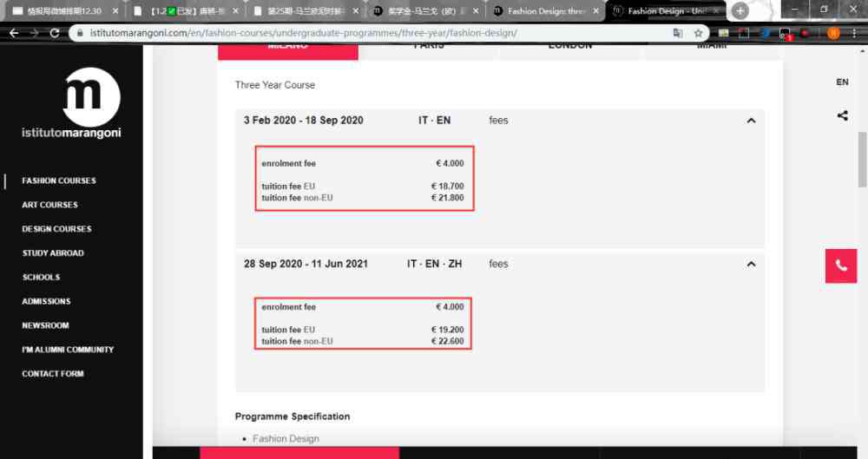This screenshot has height=459, width=868.
Task: Close the 'Fashion Design: three' tab
Action: pos(595,10)
